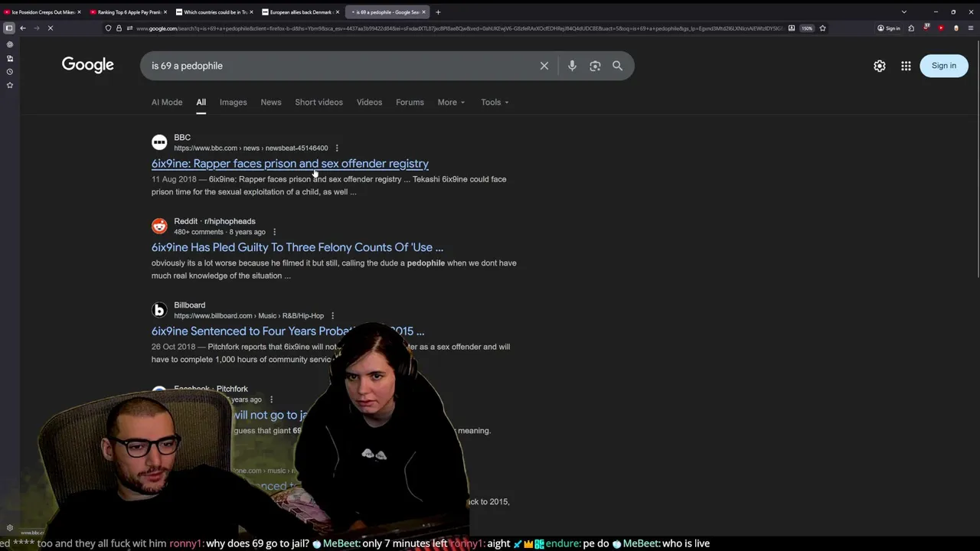Close the Ranking Top 6 Apple Pay tab
This screenshot has height=551, width=980.
[165, 12]
